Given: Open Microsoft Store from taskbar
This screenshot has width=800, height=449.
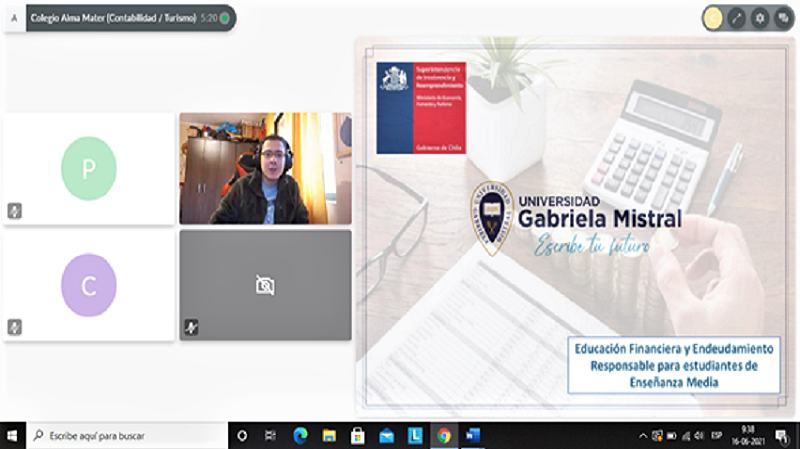Looking at the screenshot, I should tap(358, 436).
